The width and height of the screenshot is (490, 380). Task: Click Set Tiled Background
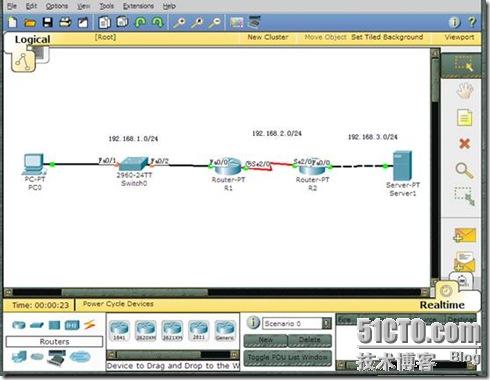point(387,37)
